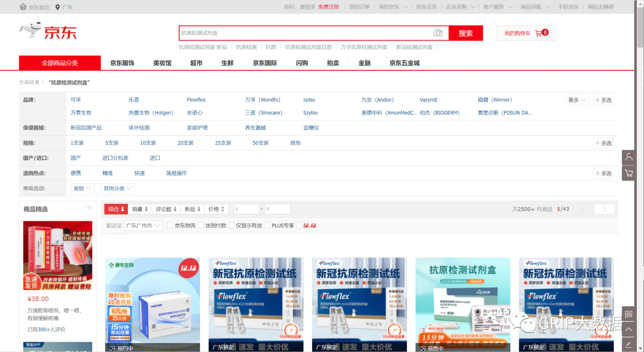Go to 美妆馆 navigation tab
The image size is (644, 352).
click(x=162, y=63)
